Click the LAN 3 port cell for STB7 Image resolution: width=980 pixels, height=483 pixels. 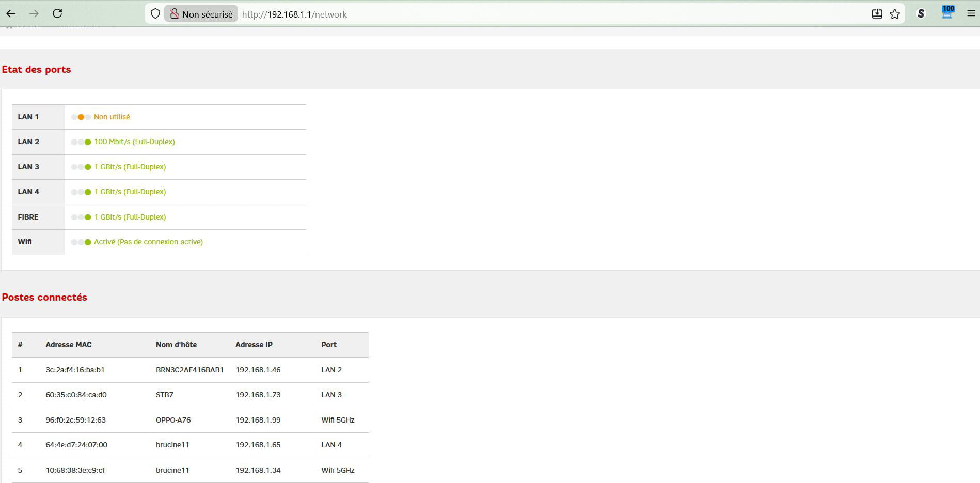pyautogui.click(x=331, y=395)
